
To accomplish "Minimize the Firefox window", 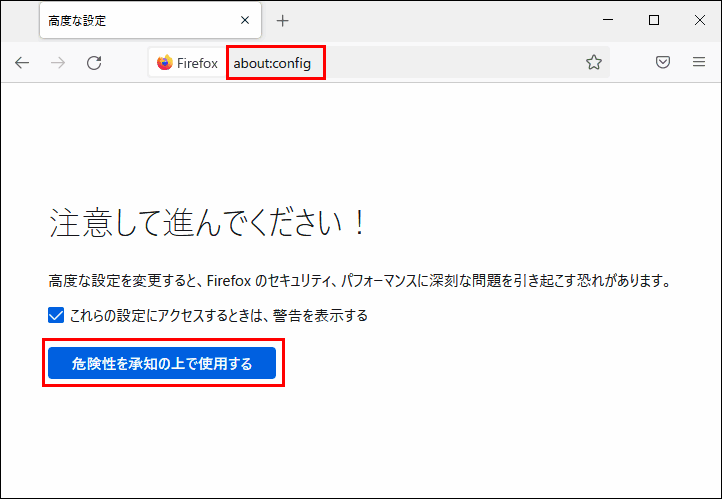I will point(608,20).
